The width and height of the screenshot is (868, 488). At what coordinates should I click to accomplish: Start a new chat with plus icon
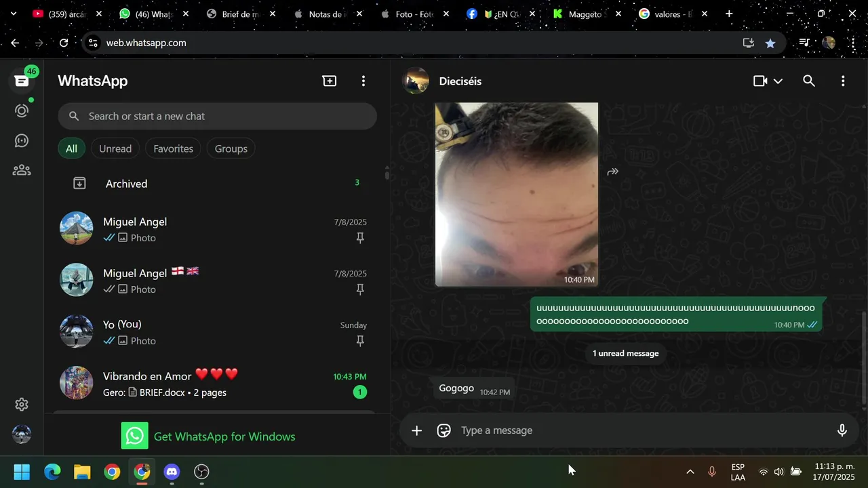coord(330,81)
